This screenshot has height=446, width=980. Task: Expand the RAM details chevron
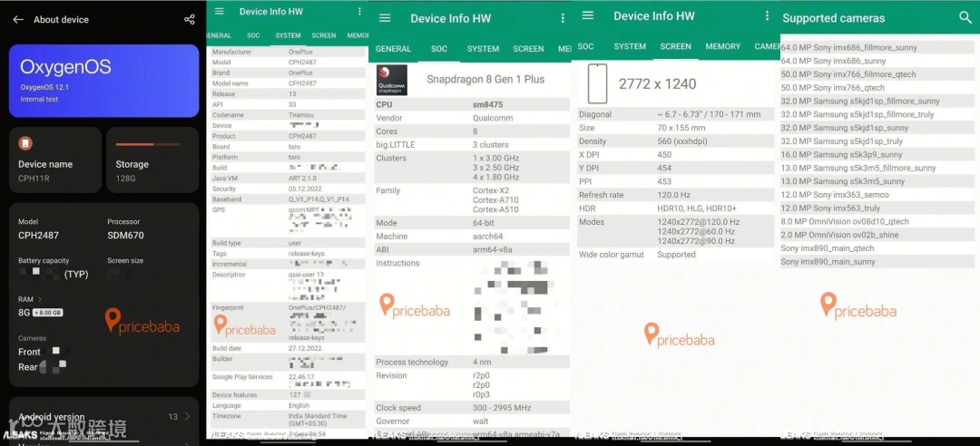(x=39, y=300)
